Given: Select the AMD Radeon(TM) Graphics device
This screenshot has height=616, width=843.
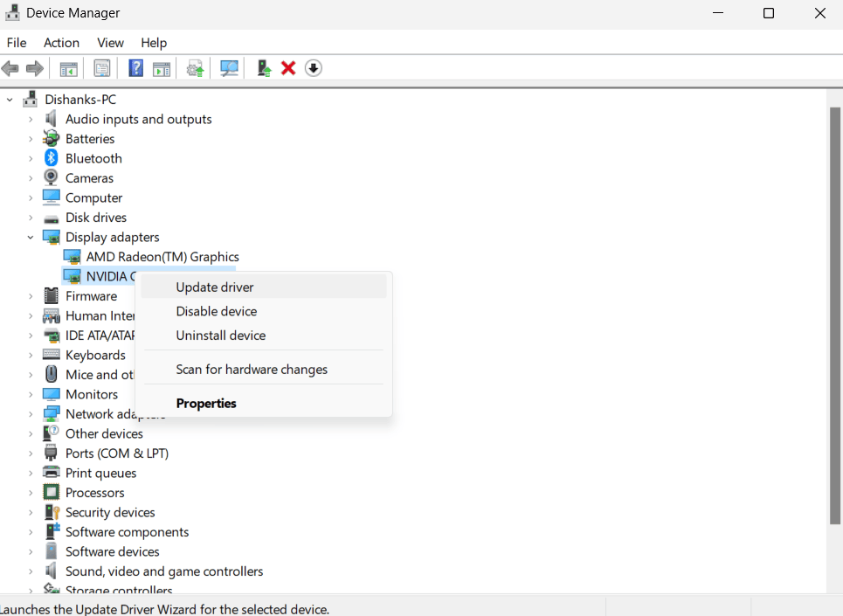Looking at the screenshot, I should [x=162, y=256].
